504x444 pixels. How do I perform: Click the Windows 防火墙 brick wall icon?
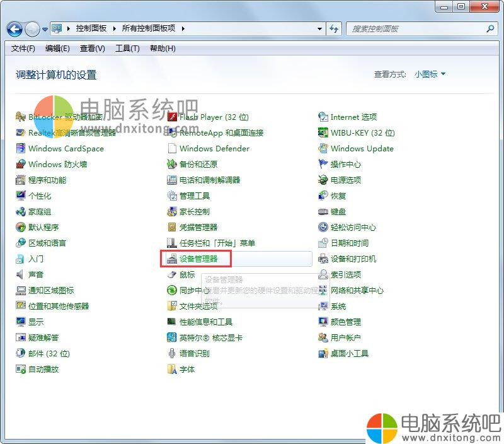tap(21, 164)
